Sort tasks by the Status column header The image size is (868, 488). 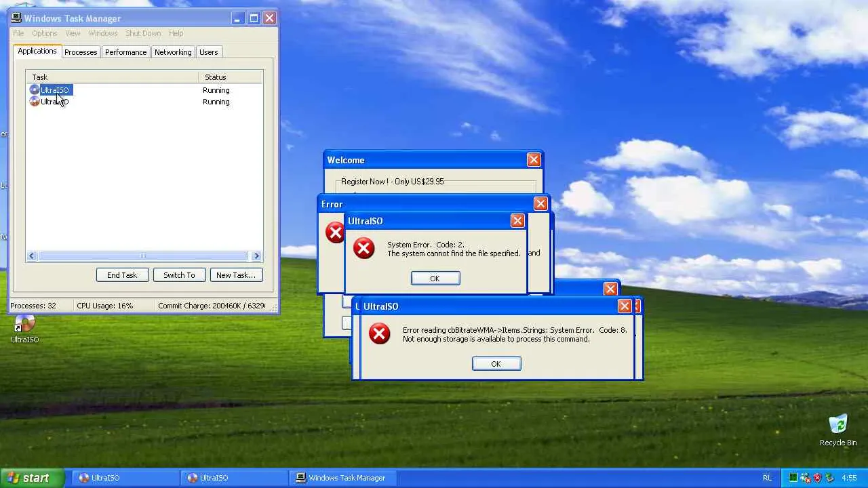pyautogui.click(x=231, y=77)
